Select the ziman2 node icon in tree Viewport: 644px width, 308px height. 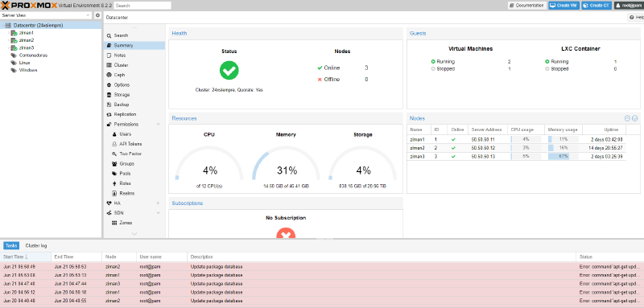[14, 40]
